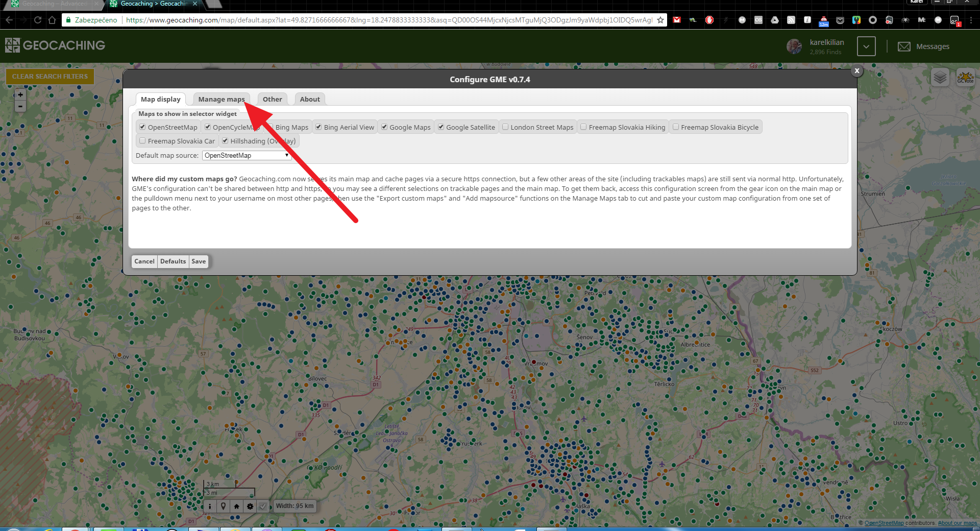Open the Messages envelope icon
Viewport: 980px width, 531px height.
pos(904,46)
